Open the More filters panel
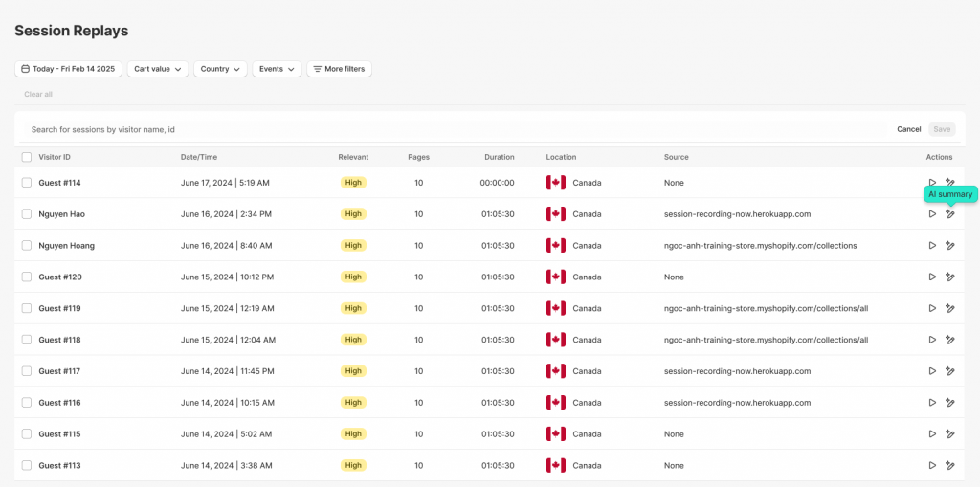The width and height of the screenshot is (980, 487). [x=339, y=69]
